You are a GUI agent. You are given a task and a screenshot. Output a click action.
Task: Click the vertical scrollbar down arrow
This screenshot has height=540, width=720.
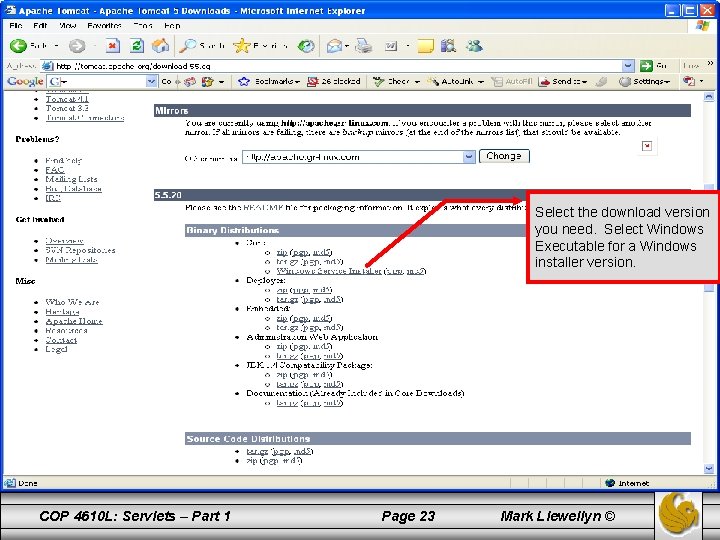tap(709, 469)
